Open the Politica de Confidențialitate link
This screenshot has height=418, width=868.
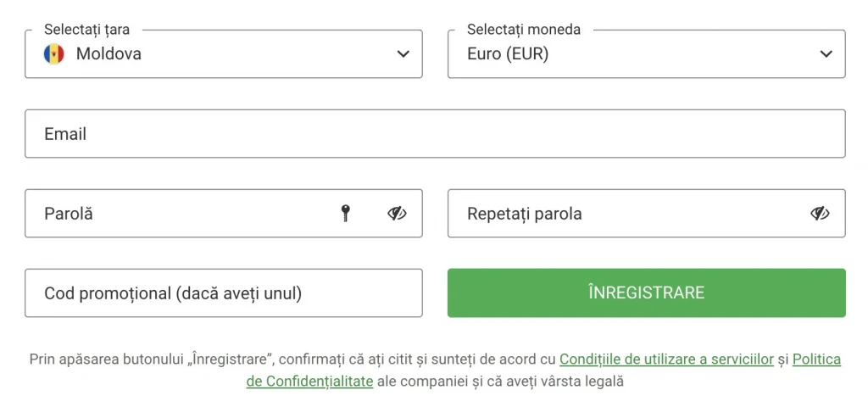click(x=817, y=359)
